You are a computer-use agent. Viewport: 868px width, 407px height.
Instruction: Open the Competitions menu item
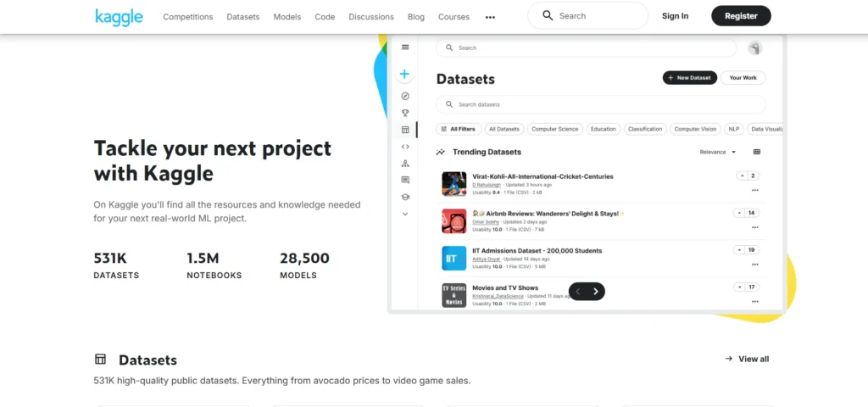tap(188, 17)
